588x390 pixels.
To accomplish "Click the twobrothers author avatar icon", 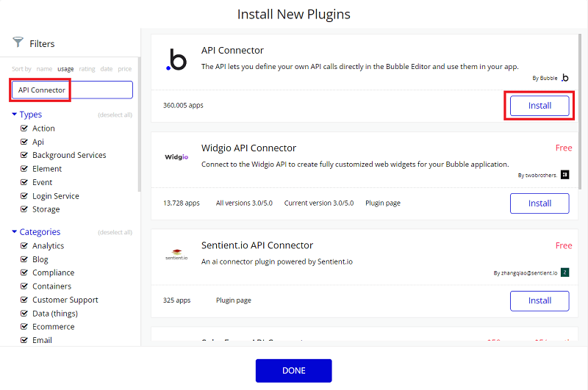I will click(564, 175).
